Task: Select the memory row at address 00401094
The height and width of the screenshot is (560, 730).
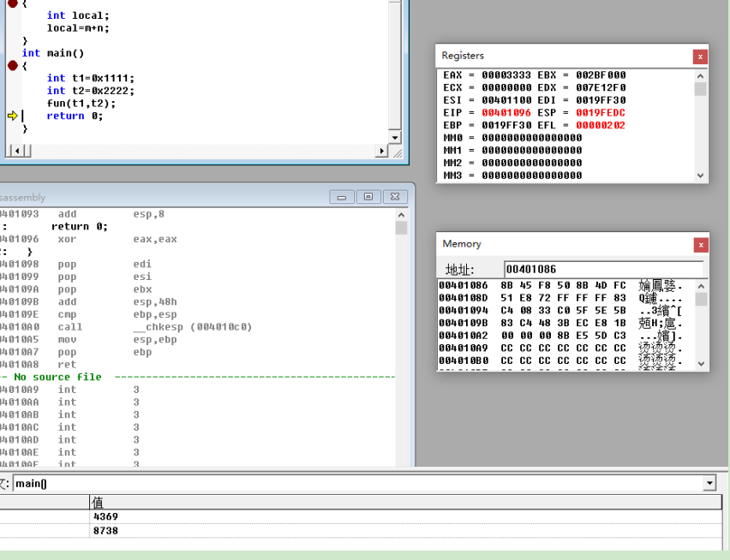Action: [560, 311]
